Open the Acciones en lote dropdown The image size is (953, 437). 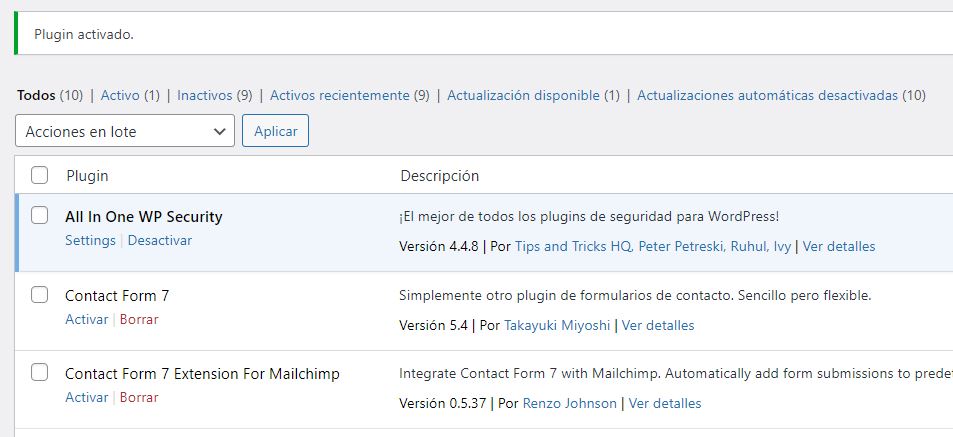(125, 131)
